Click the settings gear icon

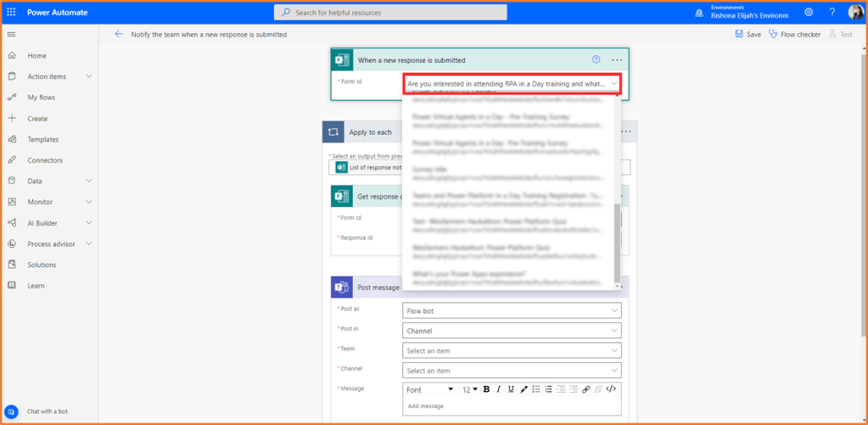(x=809, y=12)
